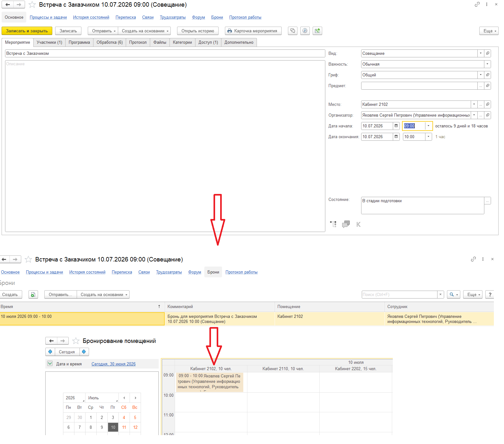Select day 11 in July calendar
This screenshot has height=444, width=504.
(x=124, y=427)
